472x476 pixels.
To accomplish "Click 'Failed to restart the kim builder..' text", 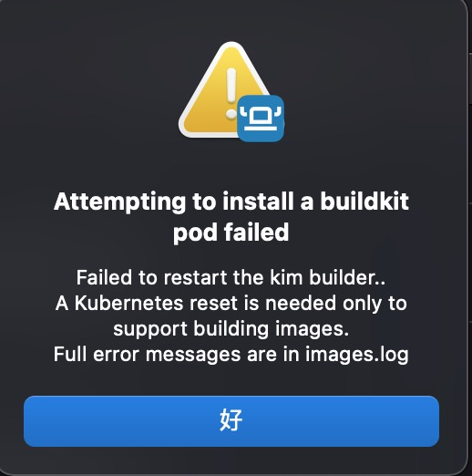I will tap(231, 277).
